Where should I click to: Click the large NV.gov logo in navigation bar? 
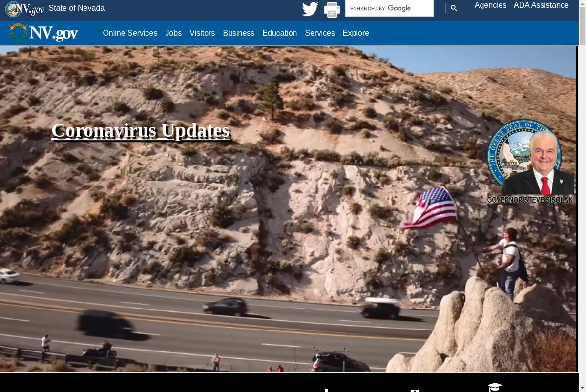click(43, 33)
